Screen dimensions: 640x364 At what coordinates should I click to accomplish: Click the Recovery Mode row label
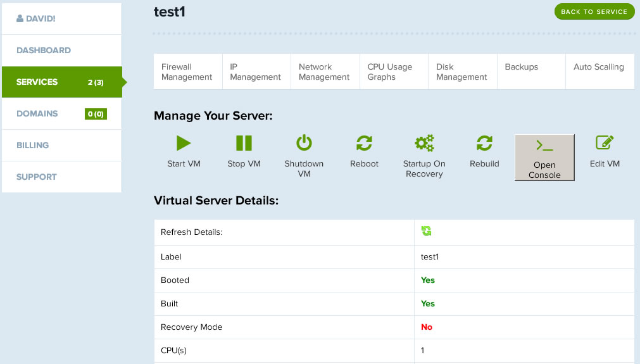tap(191, 327)
